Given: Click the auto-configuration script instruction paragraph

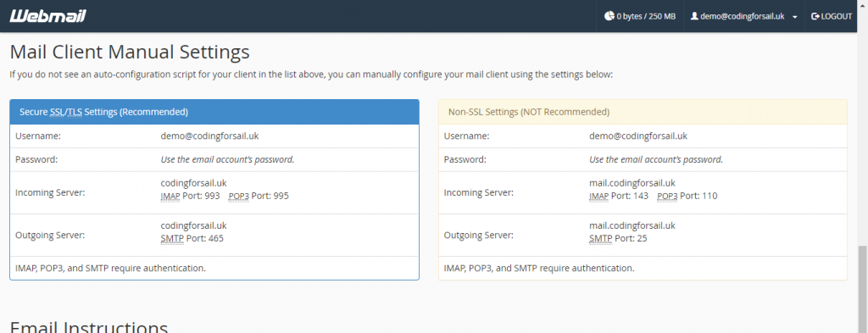Looking at the screenshot, I should [x=312, y=74].
